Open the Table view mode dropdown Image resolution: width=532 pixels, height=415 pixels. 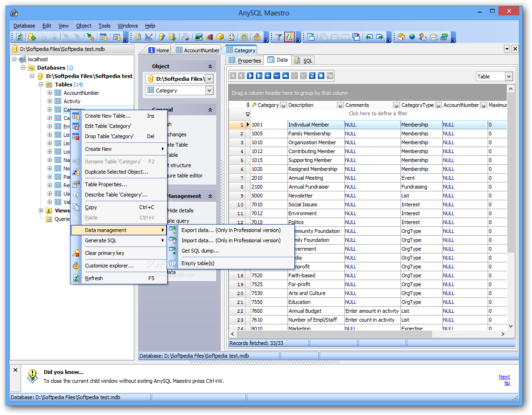point(509,77)
